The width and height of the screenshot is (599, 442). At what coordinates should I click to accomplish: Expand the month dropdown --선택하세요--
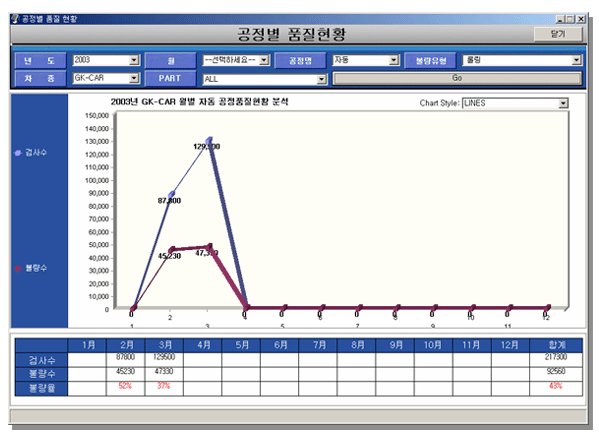264,60
